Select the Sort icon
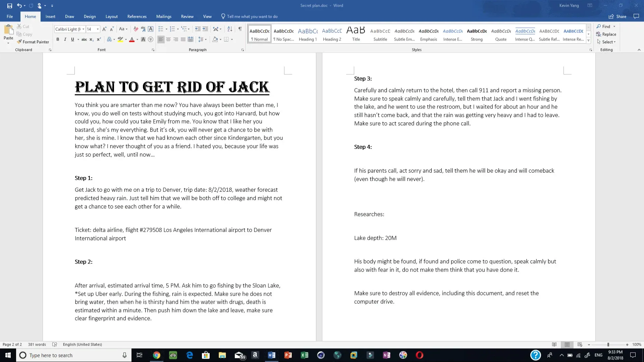Image resolution: width=644 pixels, height=362 pixels. click(229, 29)
